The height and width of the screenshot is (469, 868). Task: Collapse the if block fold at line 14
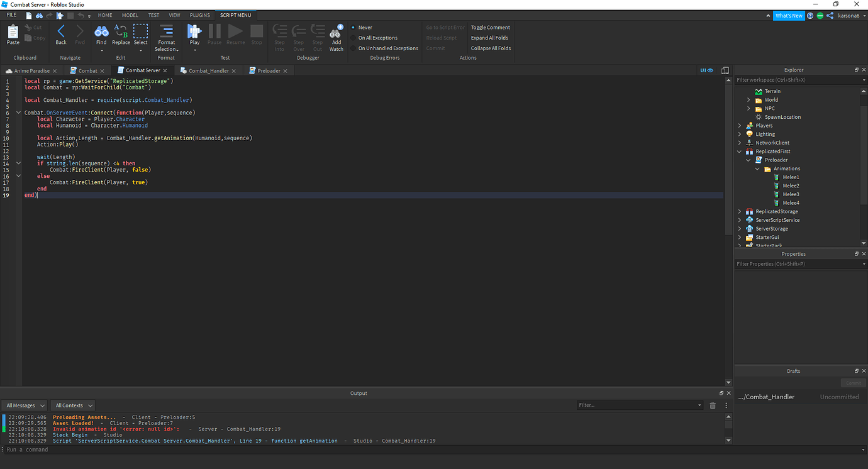point(18,163)
